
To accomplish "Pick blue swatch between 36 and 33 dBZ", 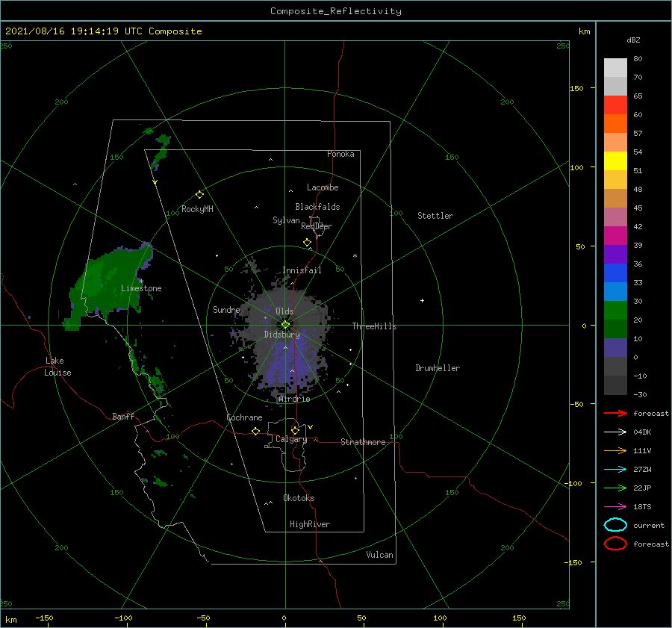I will [x=615, y=273].
